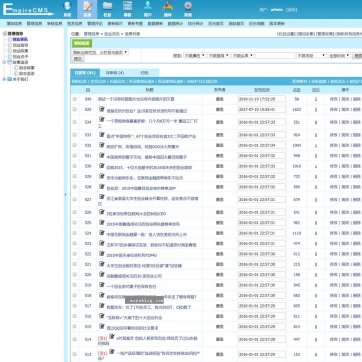
Task: Click the logout link beside admin
Action: coord(292,10)
